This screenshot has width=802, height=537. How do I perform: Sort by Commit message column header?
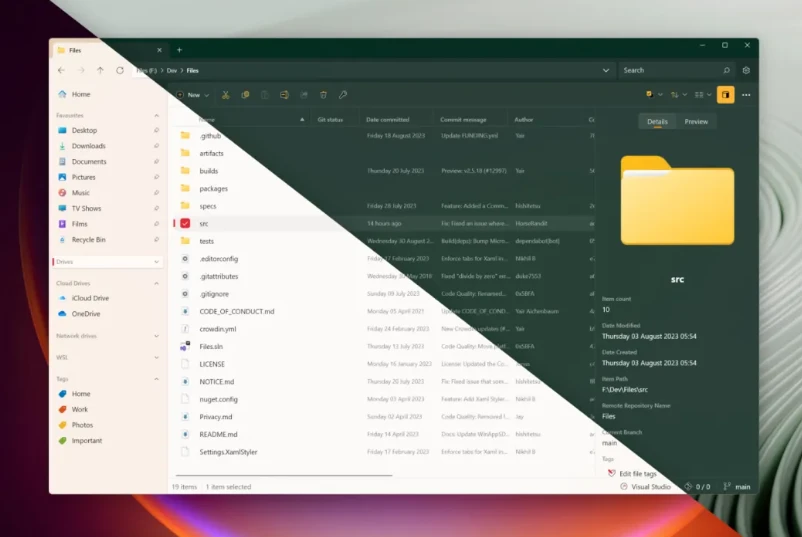tap(463, 120)
